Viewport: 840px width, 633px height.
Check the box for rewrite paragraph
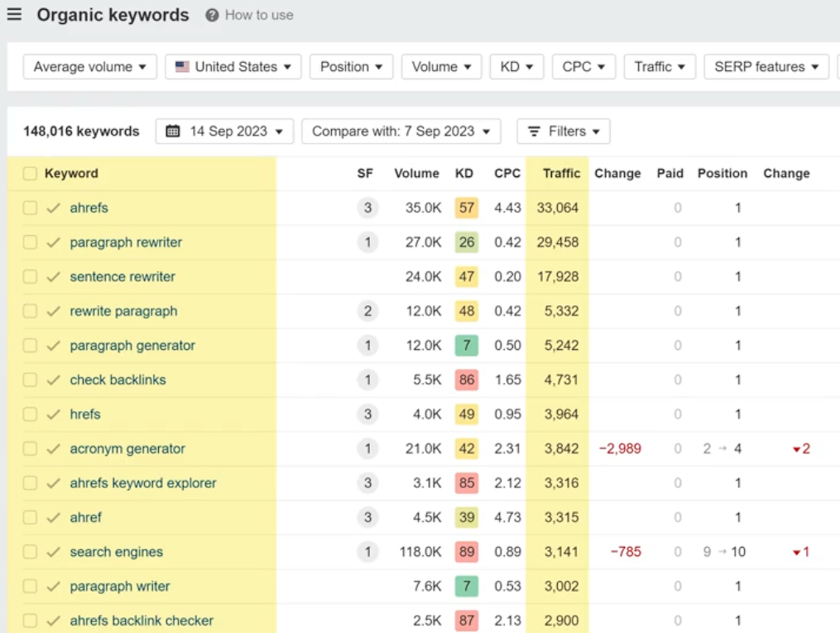click(x=30, y=311)
